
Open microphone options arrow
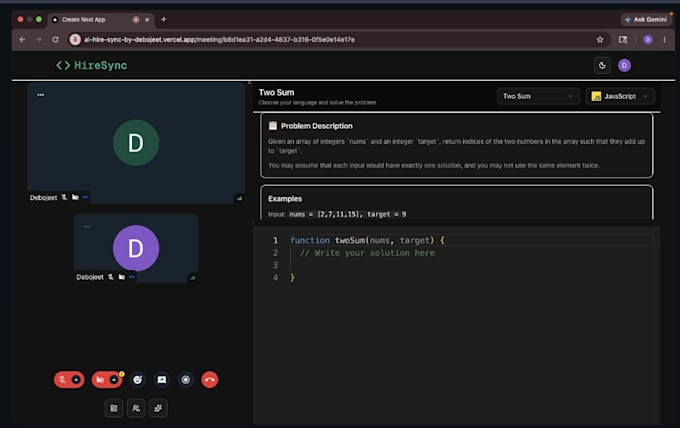pyautogui.click(x=76, y=380)
